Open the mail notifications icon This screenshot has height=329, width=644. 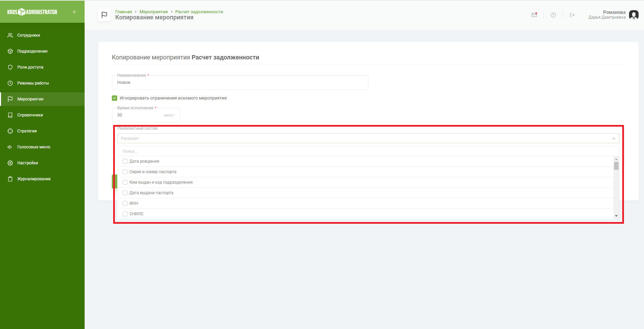tap(534, 15)
